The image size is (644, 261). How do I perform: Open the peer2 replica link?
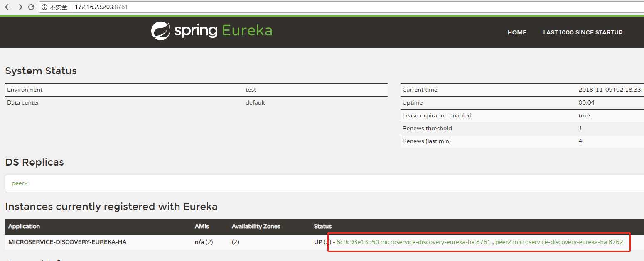tap(20, 183)
